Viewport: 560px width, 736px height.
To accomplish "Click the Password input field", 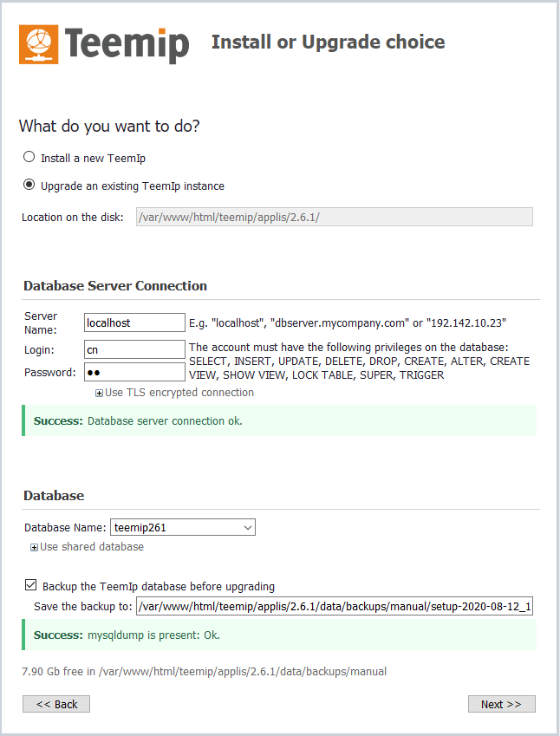I will [135, 372].
